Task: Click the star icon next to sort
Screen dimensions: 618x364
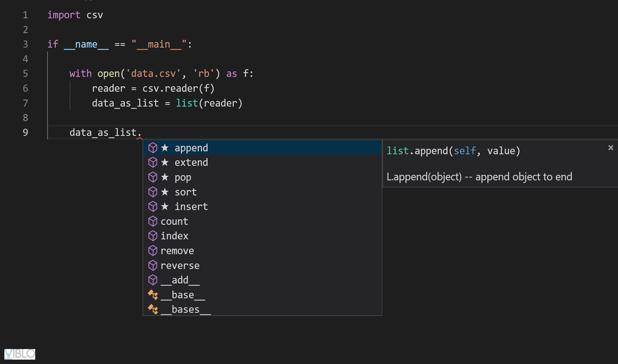Action: pos(165,192)
